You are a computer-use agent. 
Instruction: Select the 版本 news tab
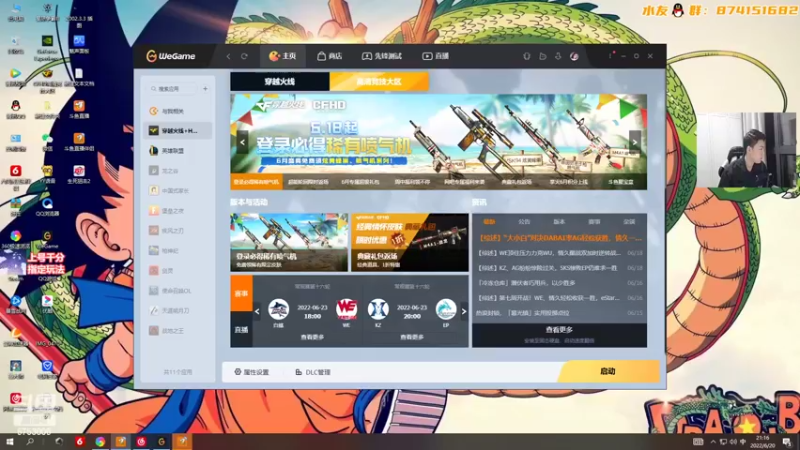click(x=559, y=221)
